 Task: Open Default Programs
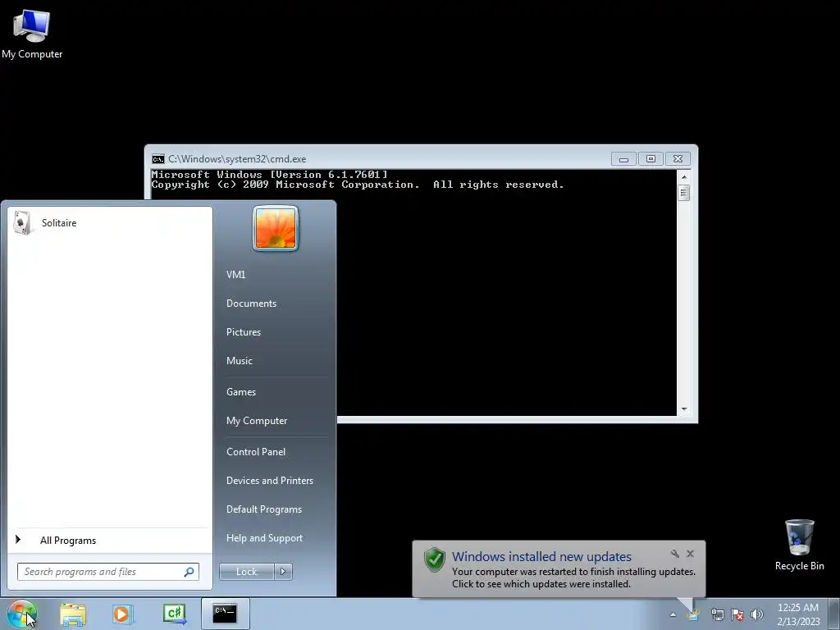click(x=263, y=509)
